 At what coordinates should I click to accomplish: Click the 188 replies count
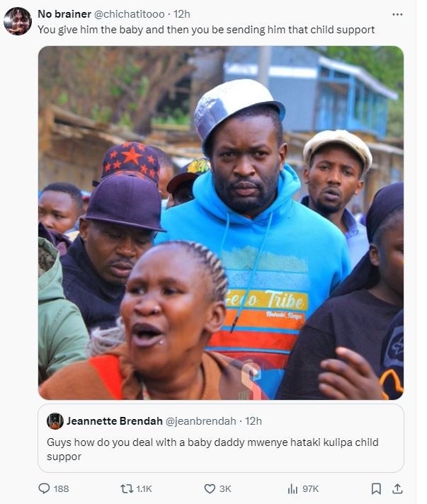click(62, 489)
